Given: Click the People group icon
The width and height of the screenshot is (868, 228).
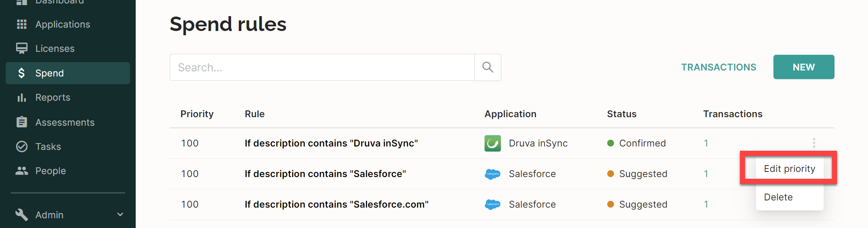Looking at the screenshot, I should [22, 171].
